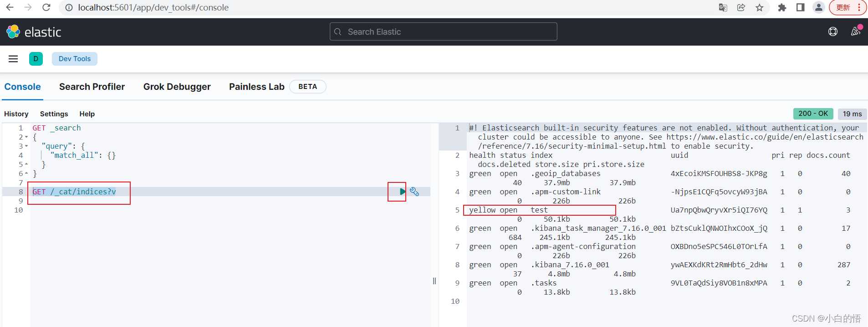Click the .apm-custom-link index name
The height and width of the screenshot is (327, 868).
point(566,192)
